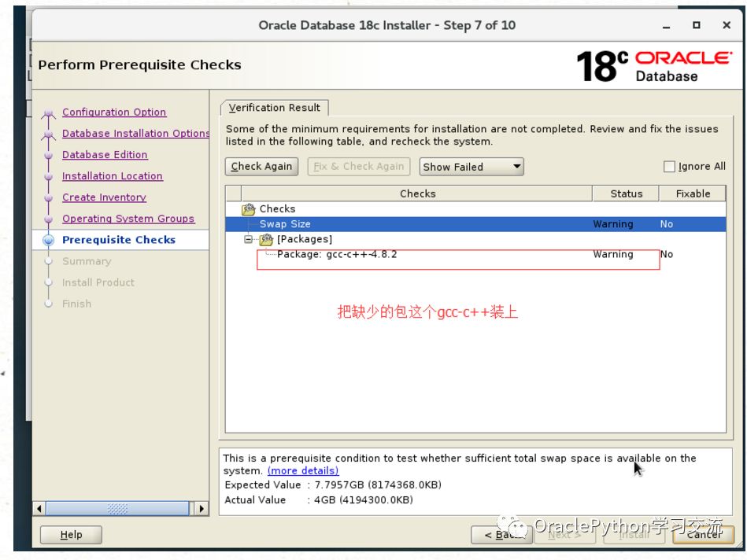Click the Help button
This screenshot has height=560, width=747.
(71, 535)
